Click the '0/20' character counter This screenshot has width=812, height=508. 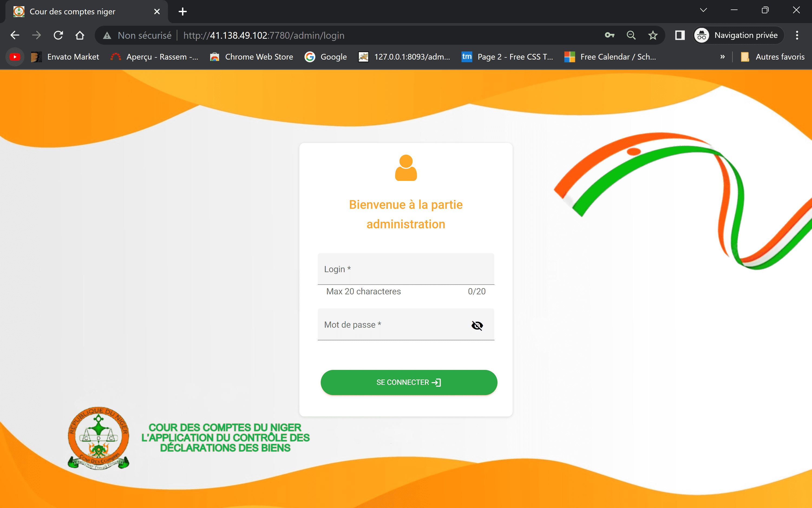tap(477, 291)
